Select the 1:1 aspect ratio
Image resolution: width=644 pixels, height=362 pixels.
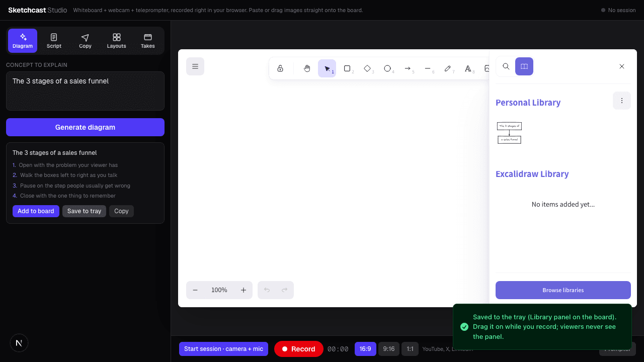tap(410, 349)
